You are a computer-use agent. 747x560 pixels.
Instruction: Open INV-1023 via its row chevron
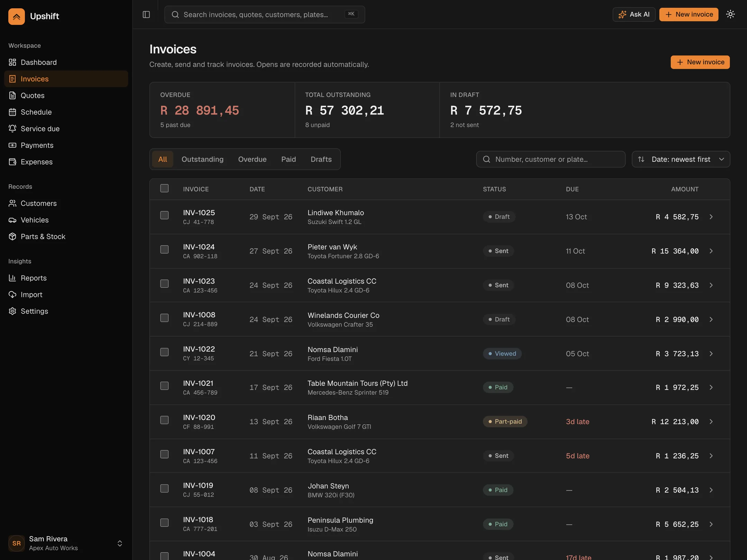pos(711,285)
